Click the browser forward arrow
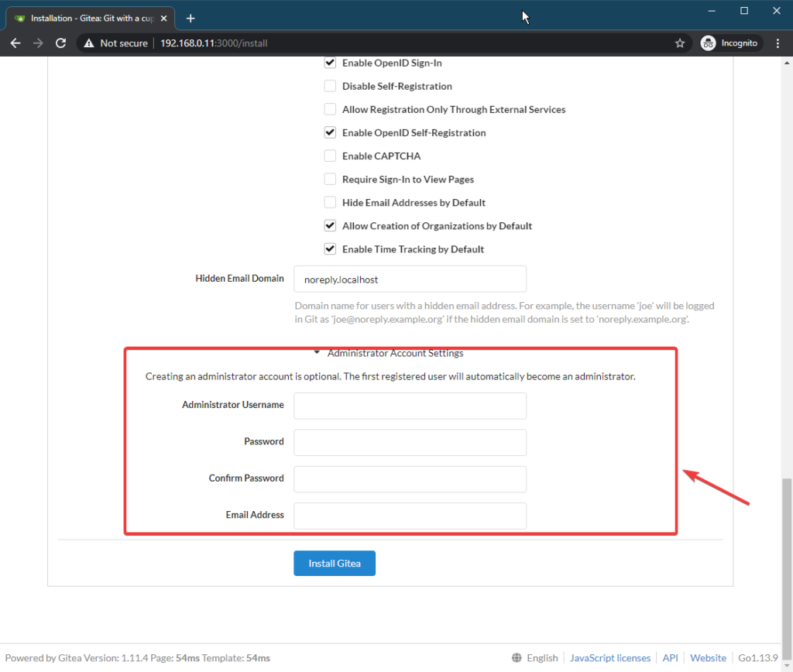This screenshot has height=672, width=793. (x=38, y=43)
